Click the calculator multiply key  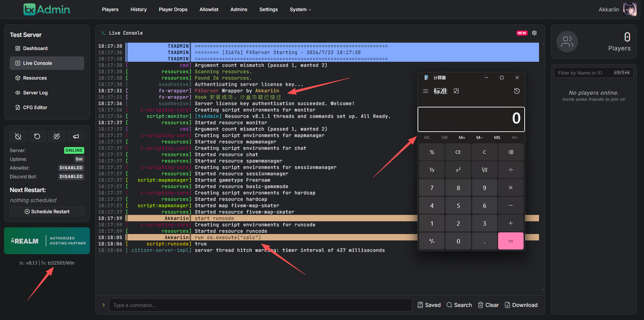[511, 188]
